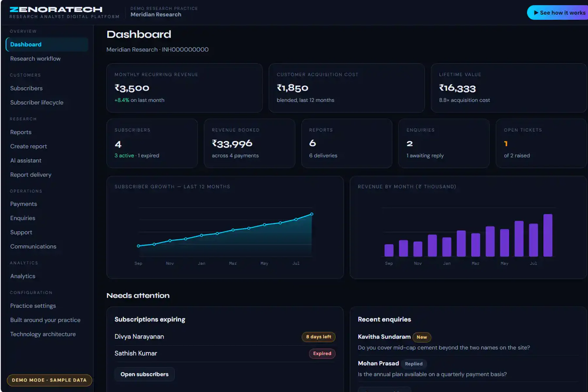Image resolution: width=588 pixels, height=392 pixels.
Task: Click the Open subscribers button
Action: [x=144, y=374]
